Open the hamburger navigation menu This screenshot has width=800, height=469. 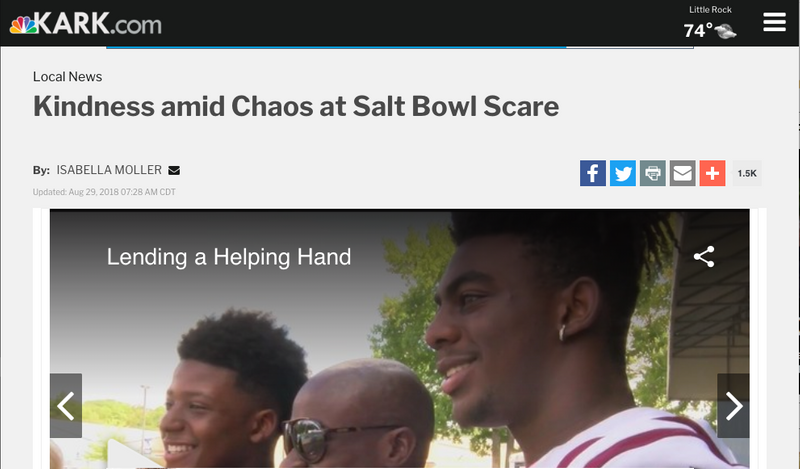pyautogui.click(x=774, y=22)
